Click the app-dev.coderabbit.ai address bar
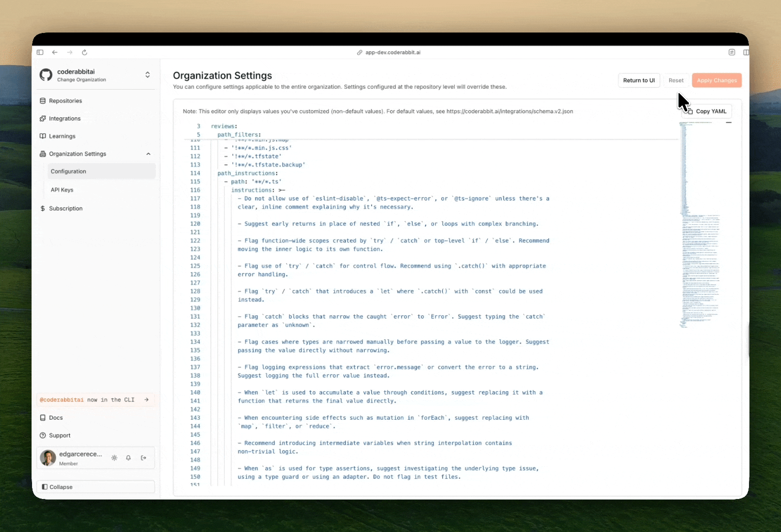 click(389, 52)
